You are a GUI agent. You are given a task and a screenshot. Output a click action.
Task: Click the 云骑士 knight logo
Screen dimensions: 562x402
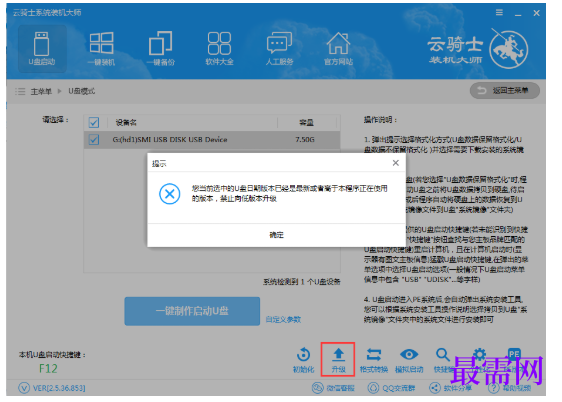click(508, 49)
